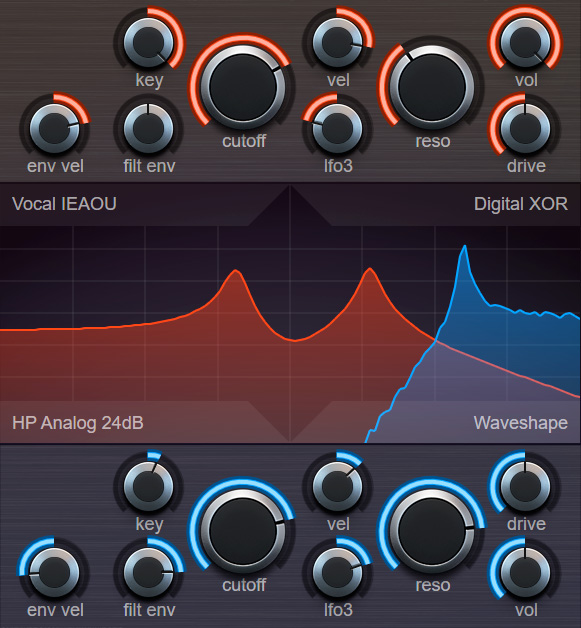Adjust the blue filter env vel knob
The height and width of the screenshot is (628, 581).
pos(54,573)
